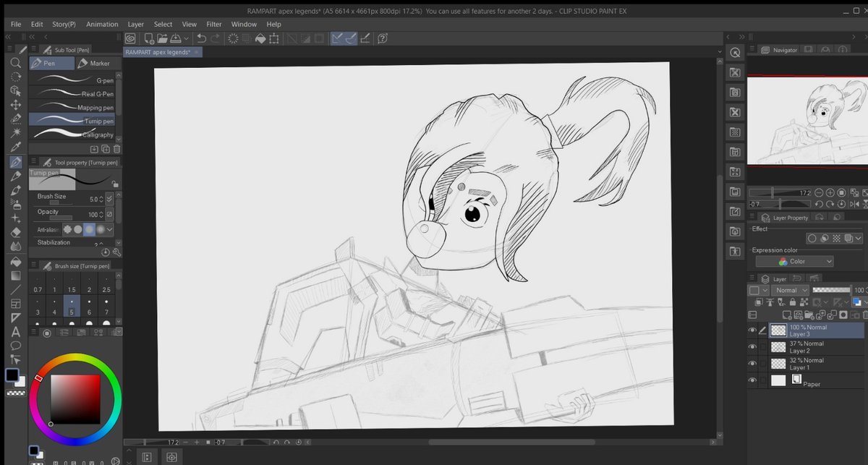Click the wrench sub tool detail icon

(116, 252)
